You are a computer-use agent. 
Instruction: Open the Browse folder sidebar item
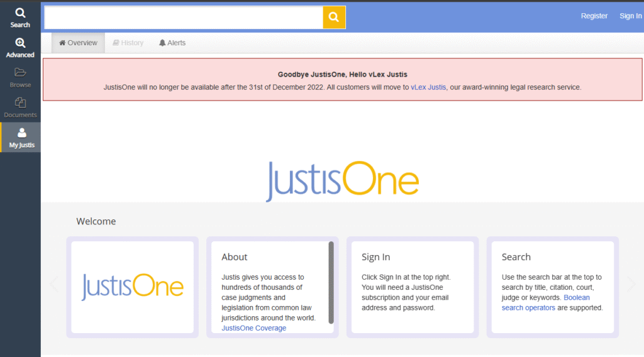[20, 78]
